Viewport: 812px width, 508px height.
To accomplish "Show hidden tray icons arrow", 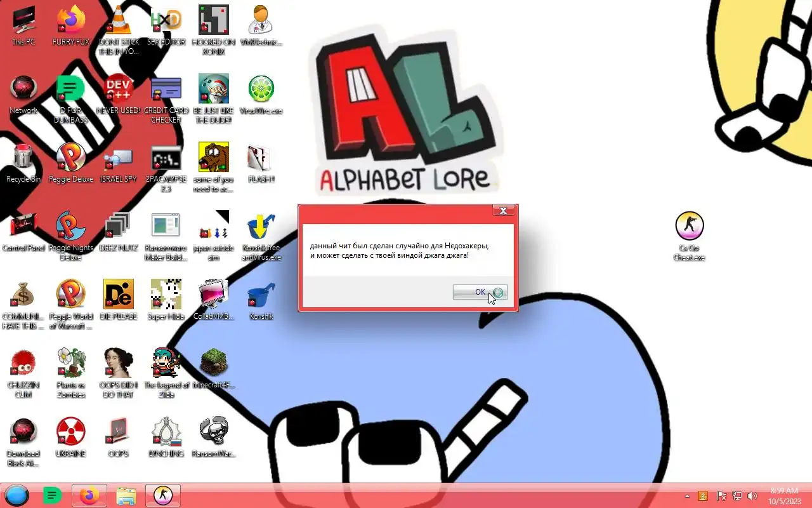I will pyautogui.click(x=687, y=496).
